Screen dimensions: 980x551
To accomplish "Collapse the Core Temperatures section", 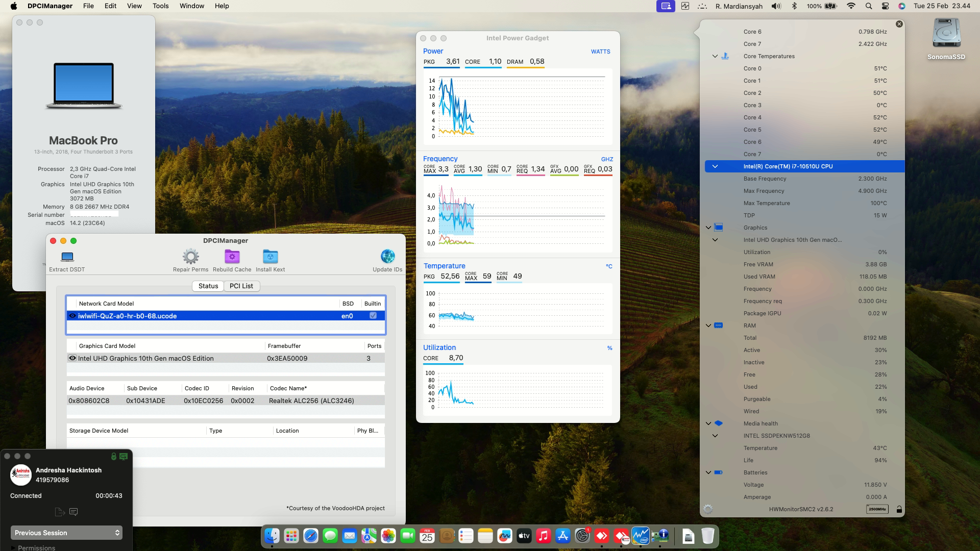I will [x=715, y=56].
